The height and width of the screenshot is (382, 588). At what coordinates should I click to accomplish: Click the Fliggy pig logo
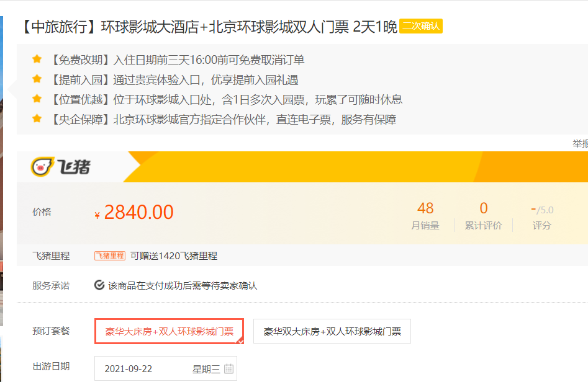click(x=60, y=167)
